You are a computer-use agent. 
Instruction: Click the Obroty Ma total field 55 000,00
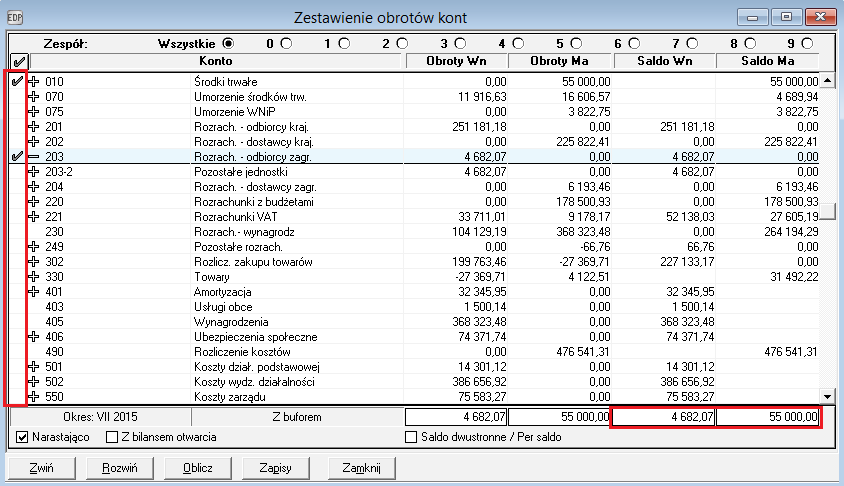click(559, 417)
